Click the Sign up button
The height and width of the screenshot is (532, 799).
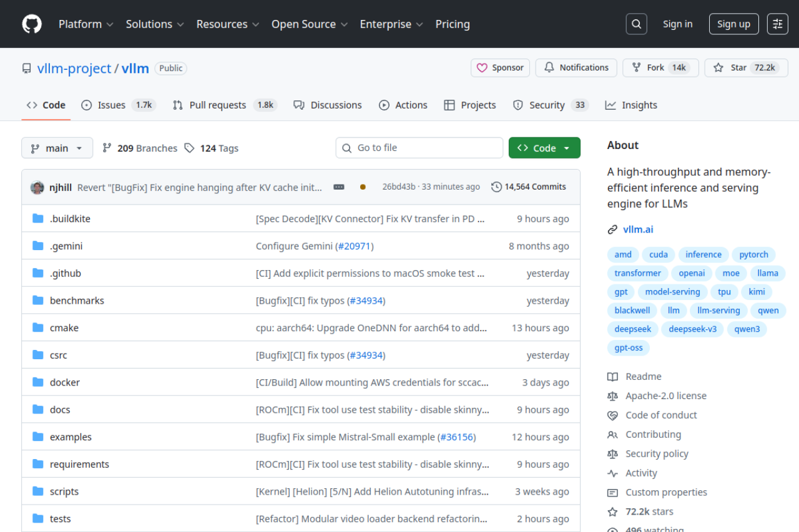(x=733, y=24)
